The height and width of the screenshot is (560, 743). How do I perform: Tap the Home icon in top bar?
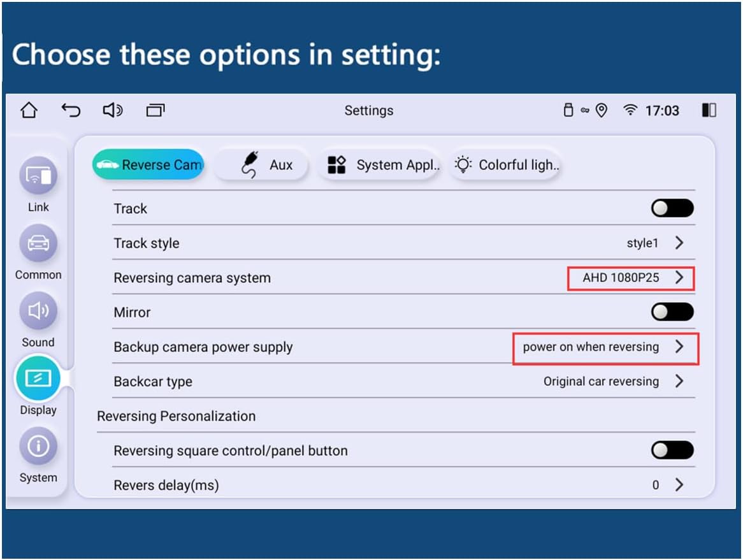coord(29,110)
